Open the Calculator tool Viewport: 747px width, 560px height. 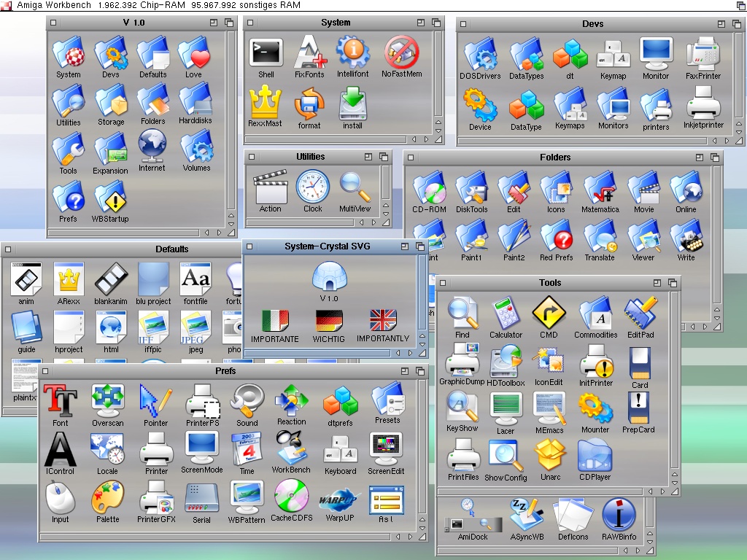(x=506, y=314)
